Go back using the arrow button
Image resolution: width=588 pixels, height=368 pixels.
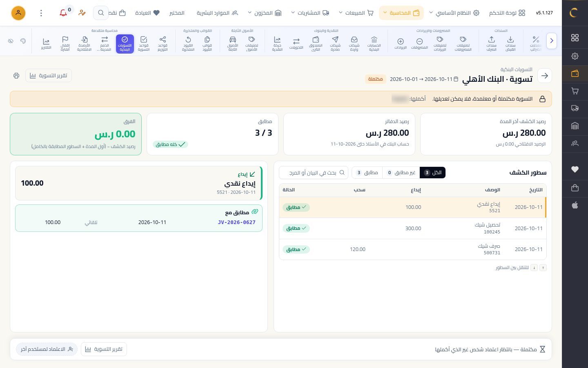[545, 76]
